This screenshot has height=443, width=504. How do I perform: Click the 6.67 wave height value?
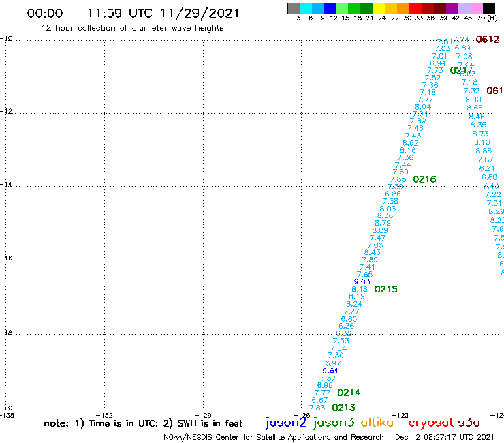319,400
